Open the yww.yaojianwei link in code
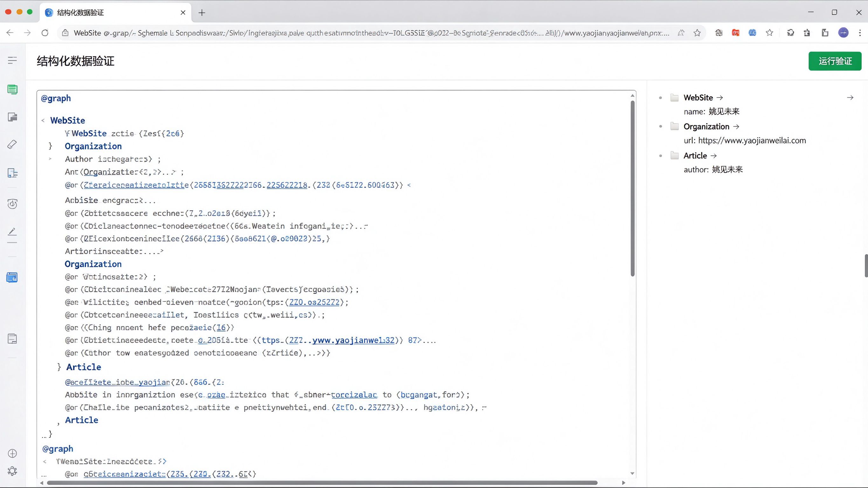This screenshot has width=868, height=488. point(353,340)
